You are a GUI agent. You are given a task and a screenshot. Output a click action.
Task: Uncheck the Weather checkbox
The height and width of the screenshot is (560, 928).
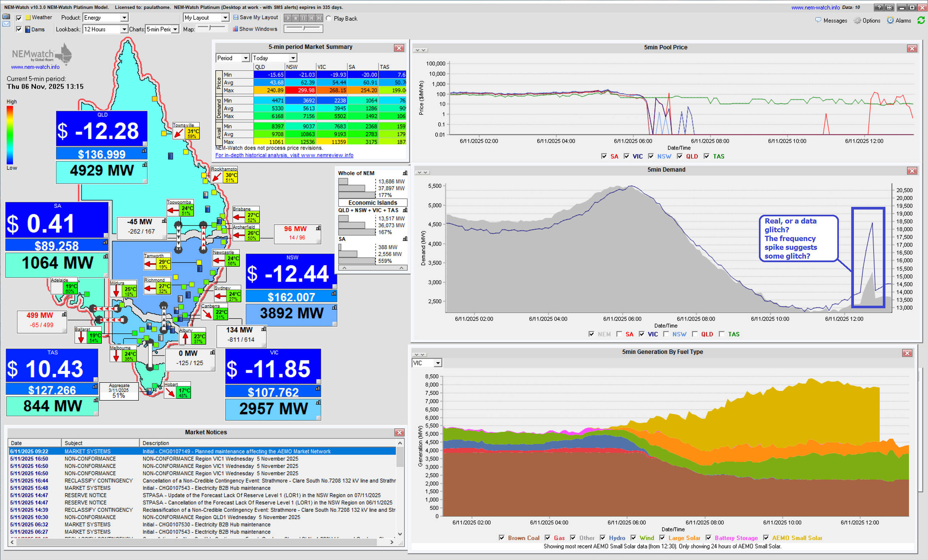(x=19, y=18)
